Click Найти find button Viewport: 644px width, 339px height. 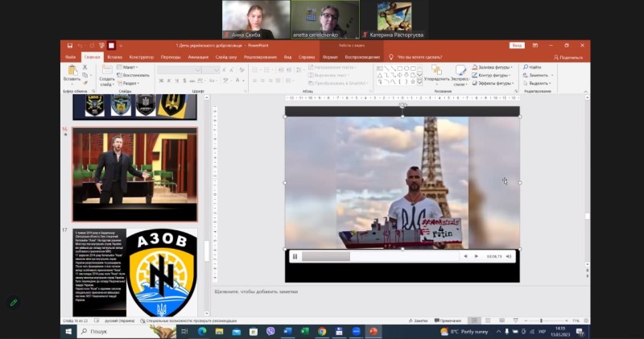532,67
